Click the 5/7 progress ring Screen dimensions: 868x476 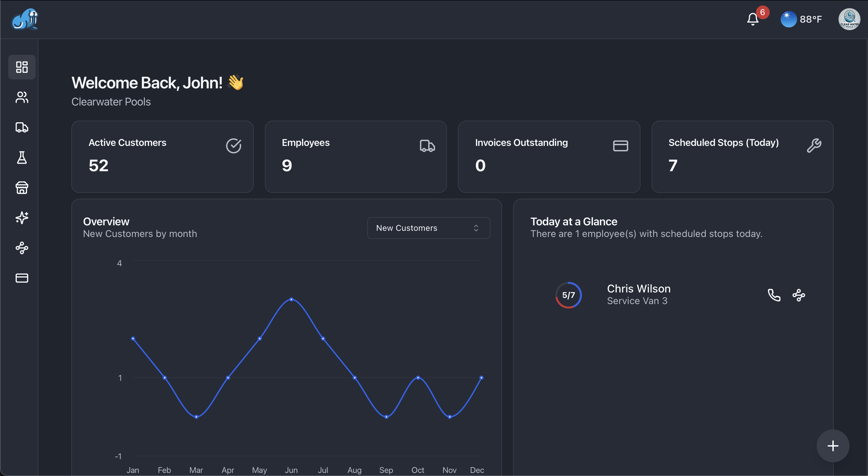[568, 295]
